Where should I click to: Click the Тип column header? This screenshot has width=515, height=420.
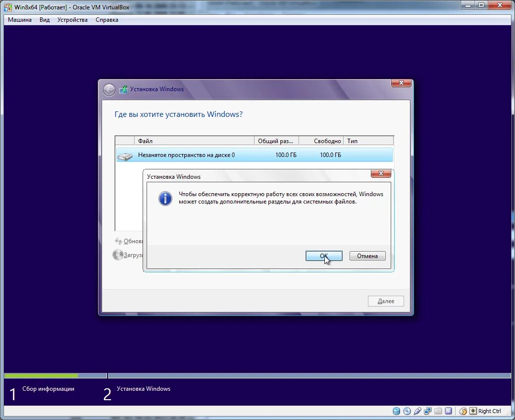pos(368,141)
